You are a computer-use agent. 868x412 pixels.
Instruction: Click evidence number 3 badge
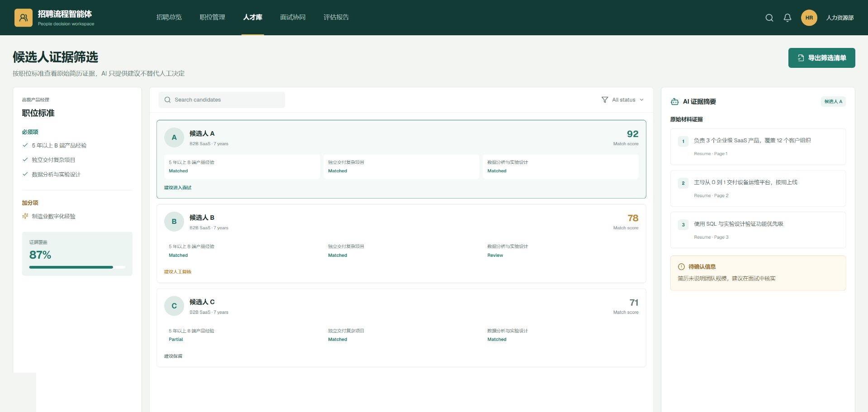tap(683, 225)
